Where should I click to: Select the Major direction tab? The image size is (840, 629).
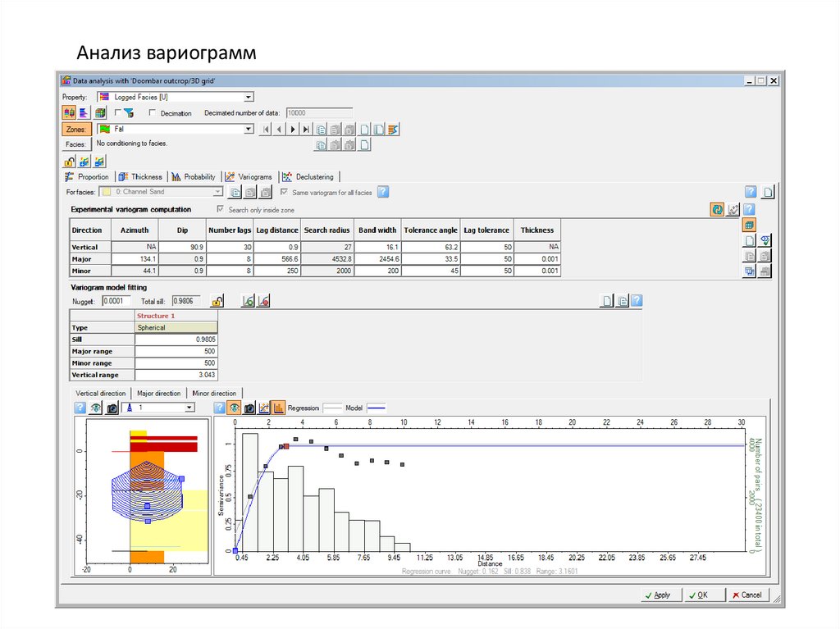pos(158,394)
